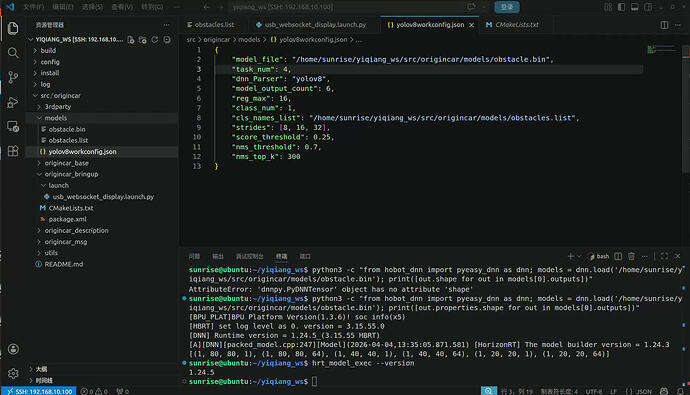Click UTF-8 encoding in status bar

[x=594, y=391]
